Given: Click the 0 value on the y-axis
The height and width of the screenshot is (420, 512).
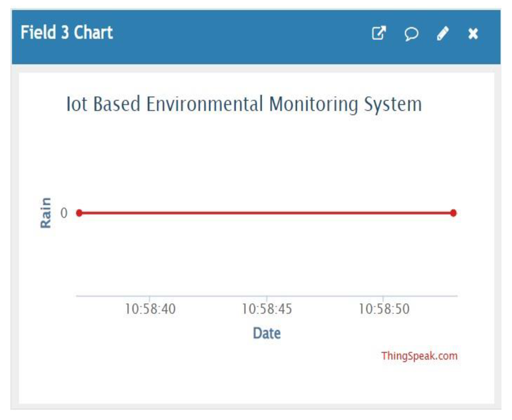Looking at the screenshot, I should point(64,213).
